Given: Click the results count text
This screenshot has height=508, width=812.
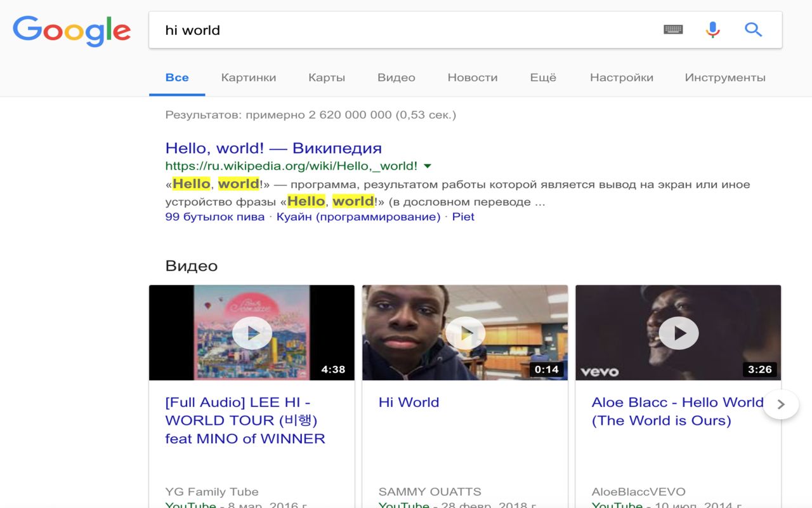Looking at the screenshot, I should pyautogui.click(x=311, y=115).
